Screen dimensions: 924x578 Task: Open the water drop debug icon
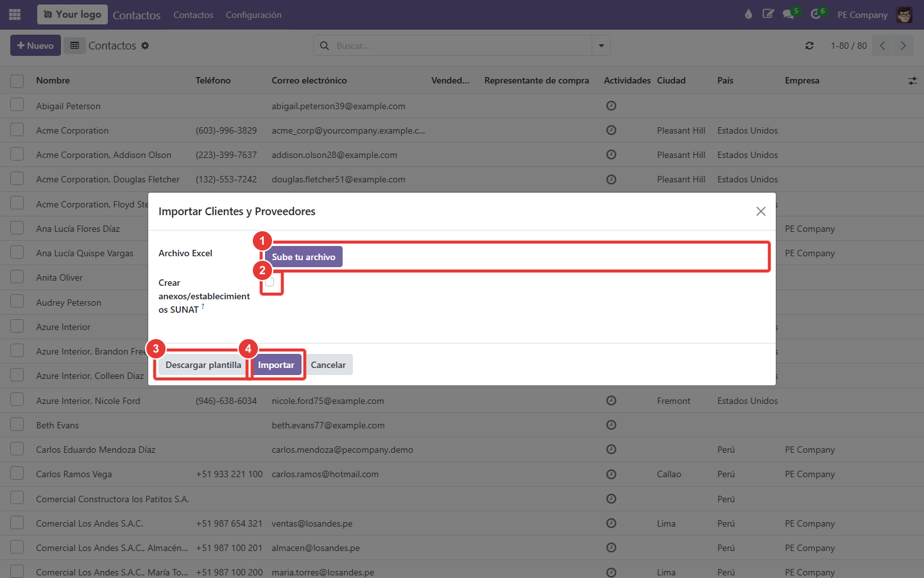748,14
